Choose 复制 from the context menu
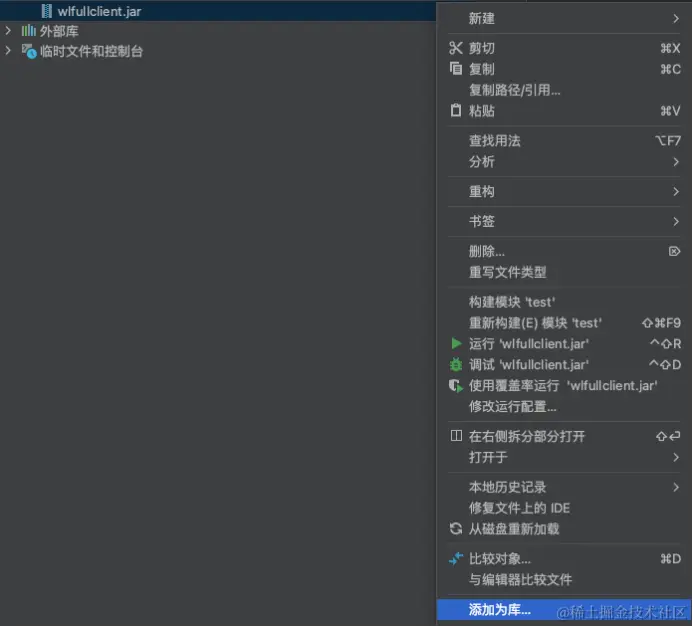 [x=564, y=68]
